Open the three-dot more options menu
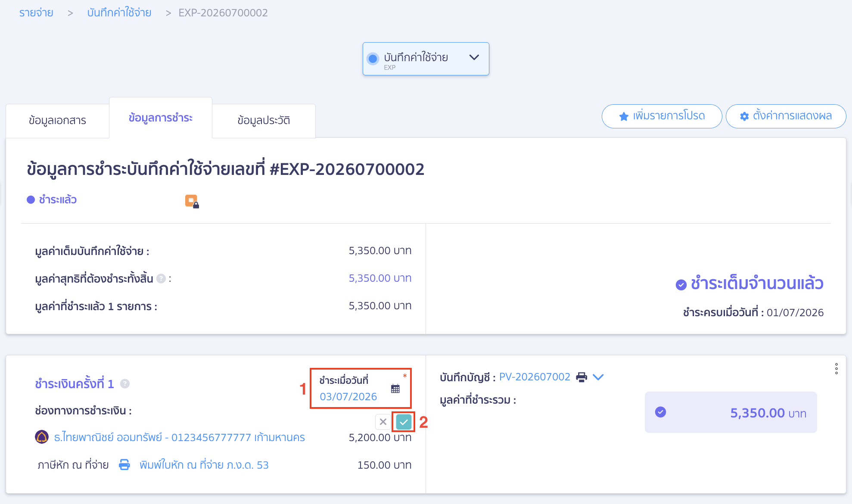This screenshot has width=852, height=504. 836,369
